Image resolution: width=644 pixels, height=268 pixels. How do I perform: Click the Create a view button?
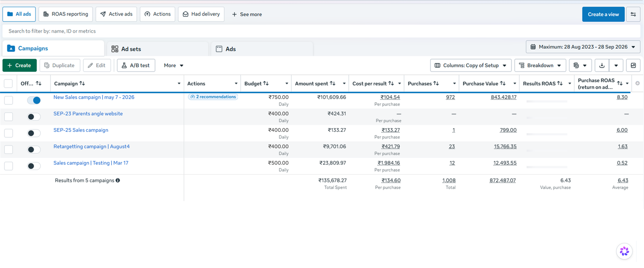pyautogui.click(x=603, y=14)
